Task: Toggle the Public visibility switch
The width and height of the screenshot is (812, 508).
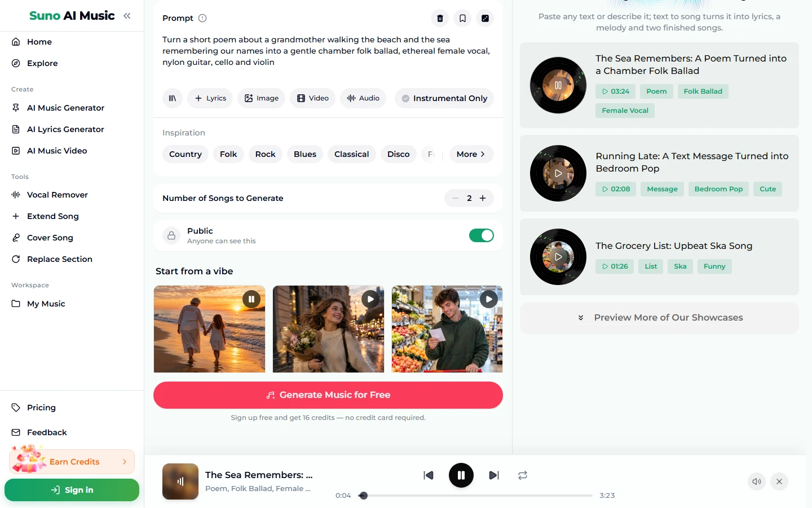Action: coord(482,235)
